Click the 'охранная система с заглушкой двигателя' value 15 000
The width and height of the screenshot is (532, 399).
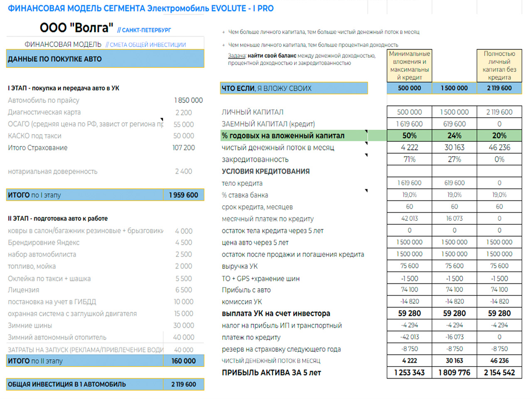pyautogui.click(x=184, y=314)
